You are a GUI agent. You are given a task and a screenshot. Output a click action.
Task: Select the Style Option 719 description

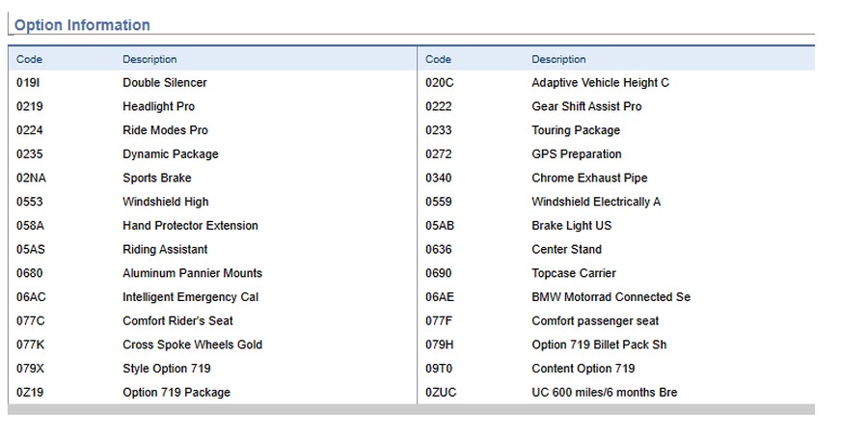167,369
